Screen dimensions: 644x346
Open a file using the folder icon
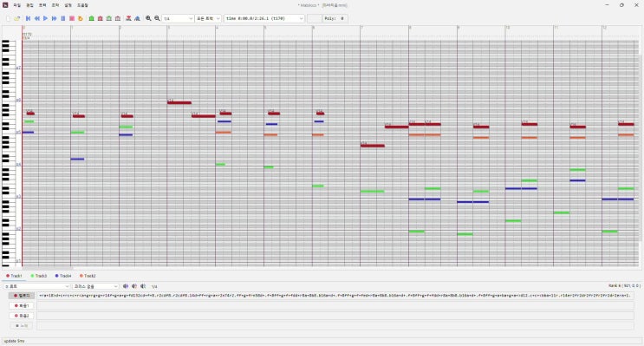coord(16,18)
